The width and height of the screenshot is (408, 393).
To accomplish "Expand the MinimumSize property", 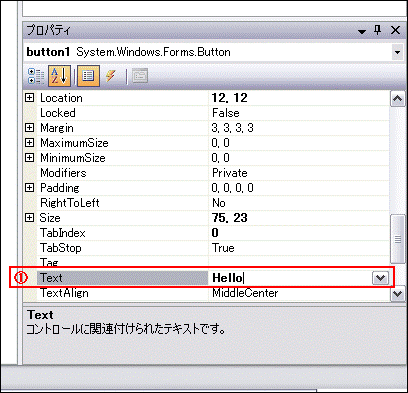I will [x=30, y=157].
